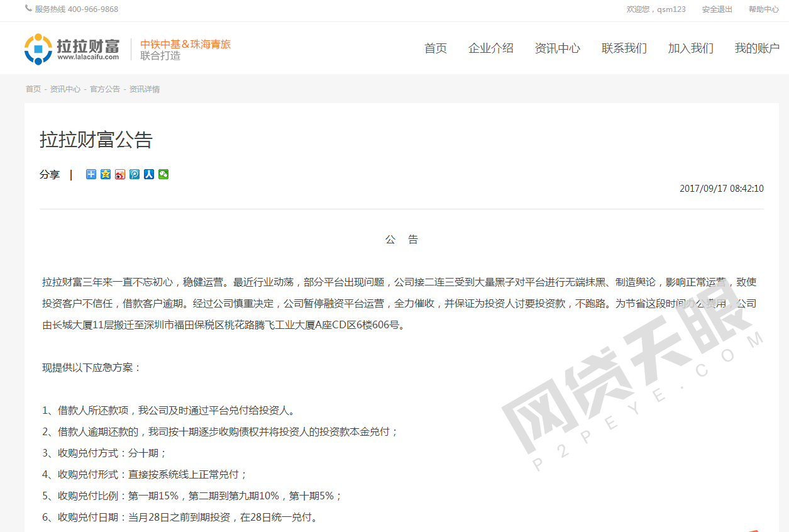Image resolution: width=789 pixels, height=532 pixels.
Task: Click item 5 收购兑付比例 line
Action: (x=192, y=496)
